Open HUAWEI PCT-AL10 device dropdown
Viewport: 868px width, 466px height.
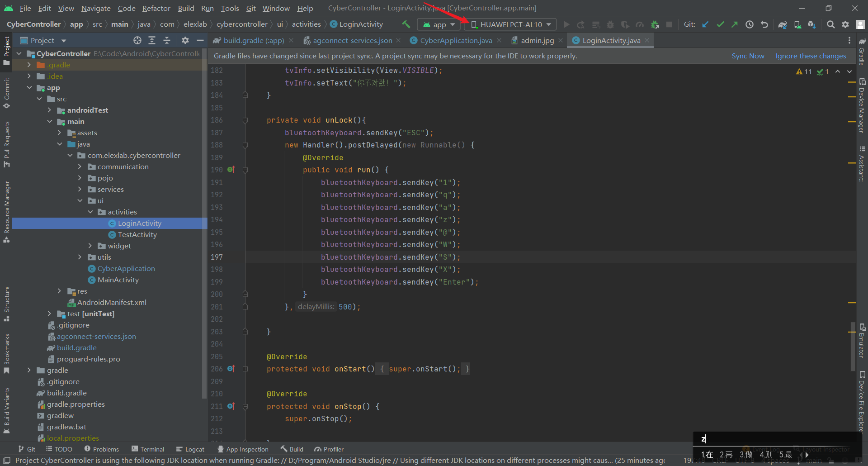coord(511,24)
